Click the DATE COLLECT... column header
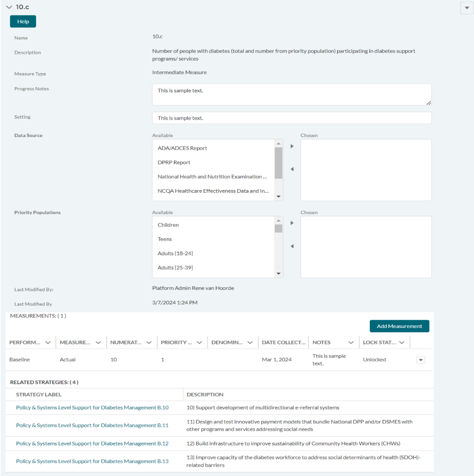Viewport: 474px width, 476px height. pyautogui.click(x=283, y=343)
